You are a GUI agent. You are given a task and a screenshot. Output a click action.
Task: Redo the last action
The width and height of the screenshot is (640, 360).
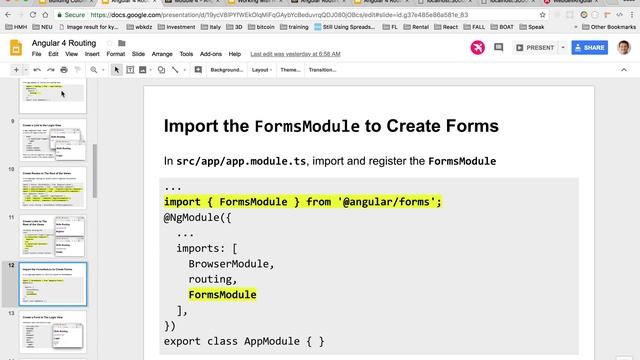(x=51, y=70)
